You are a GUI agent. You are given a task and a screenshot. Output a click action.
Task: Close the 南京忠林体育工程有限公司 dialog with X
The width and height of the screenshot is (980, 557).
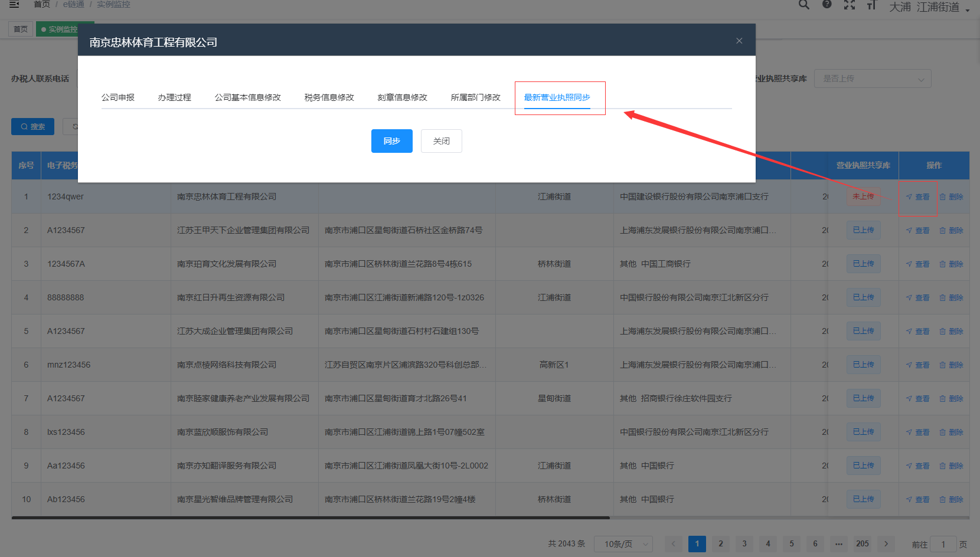[739, 41]
